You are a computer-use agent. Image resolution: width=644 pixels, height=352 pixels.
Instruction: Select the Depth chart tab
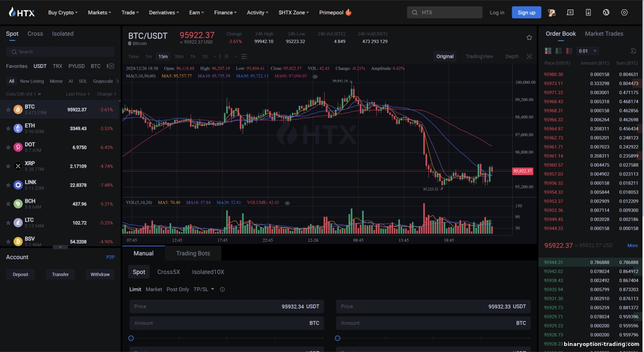pos(512,56)
